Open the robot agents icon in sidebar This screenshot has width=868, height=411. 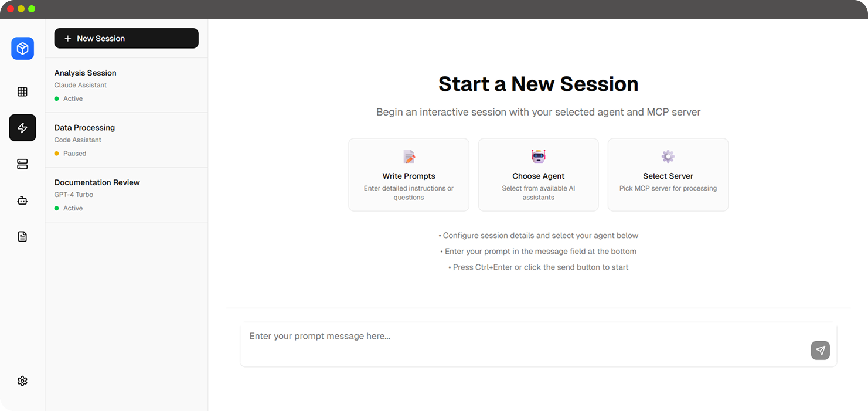(x=22, y=201)
